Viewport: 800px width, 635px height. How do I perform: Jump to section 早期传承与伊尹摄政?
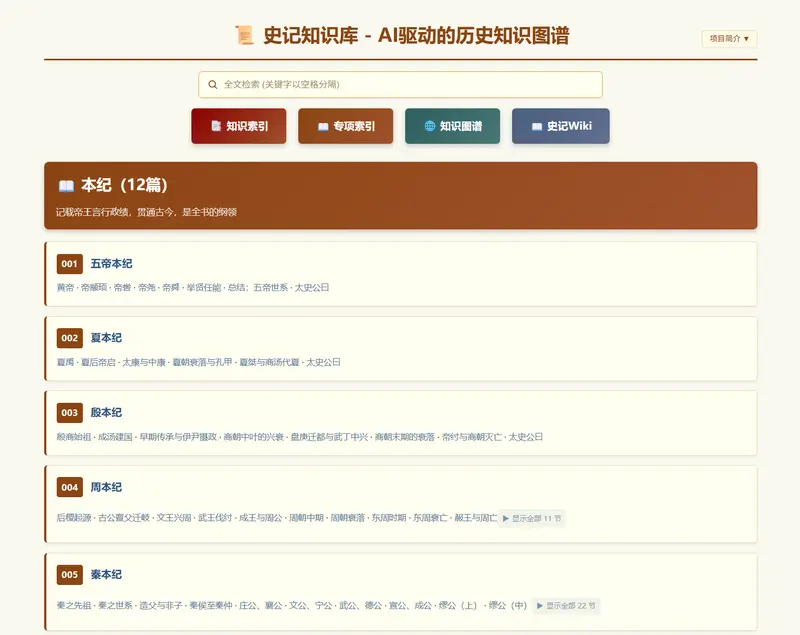178,437
